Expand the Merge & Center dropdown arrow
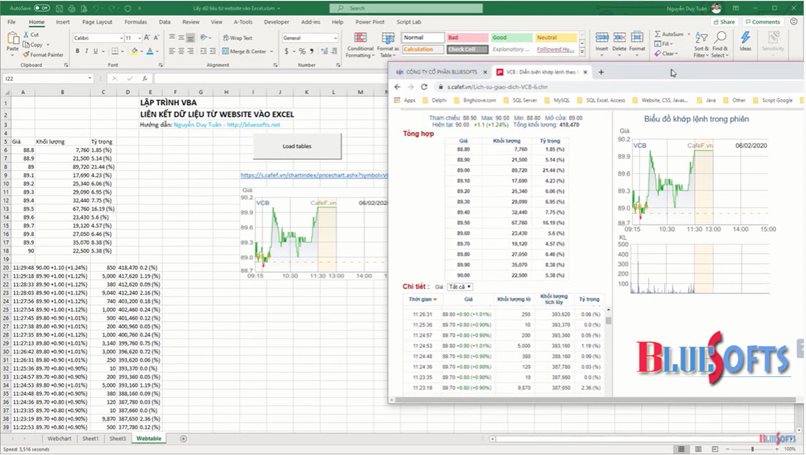The height and width of the screenshot is (455, 806). (x=271, y=51)
